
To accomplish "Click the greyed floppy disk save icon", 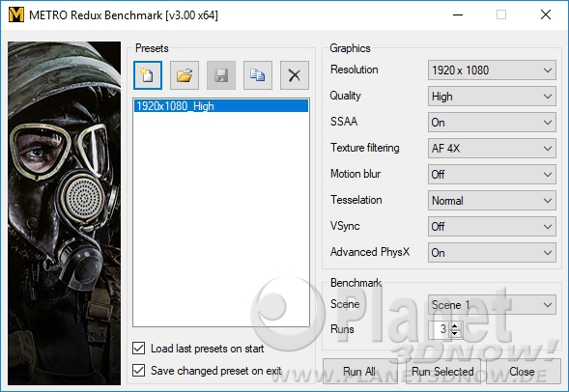I will tap(221, 75).
